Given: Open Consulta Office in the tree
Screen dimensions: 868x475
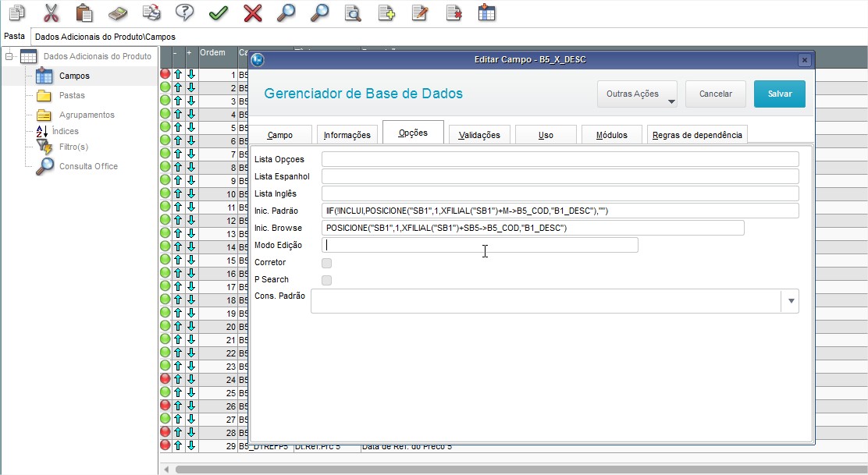Looking at the screenshot, I should tap(88, 166).
